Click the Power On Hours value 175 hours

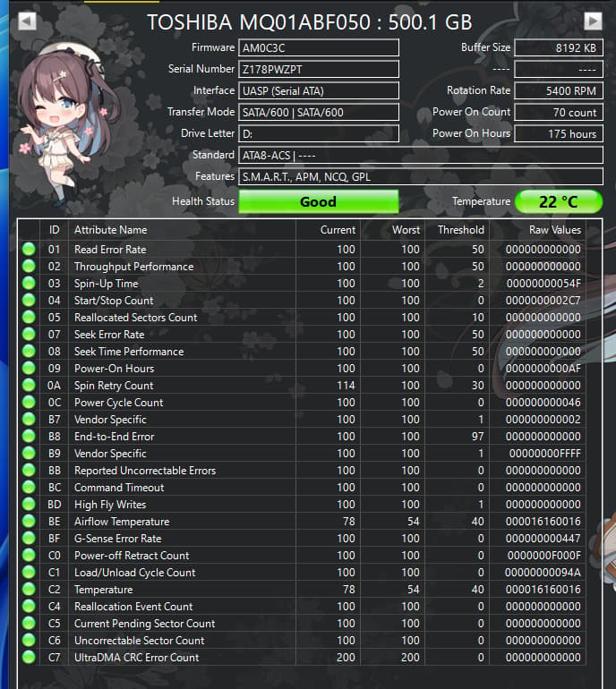559,134
